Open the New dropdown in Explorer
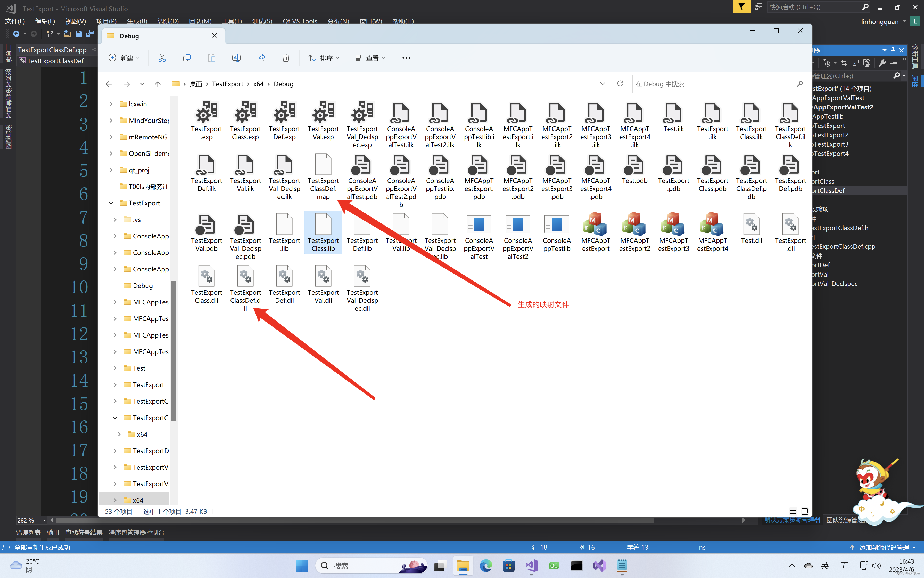This screenshot has height=578, width=924. point(124,58)
